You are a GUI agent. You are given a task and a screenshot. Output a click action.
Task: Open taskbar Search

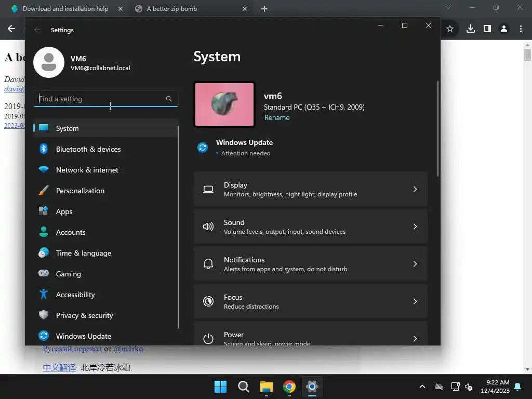click(x=244, y=387)
